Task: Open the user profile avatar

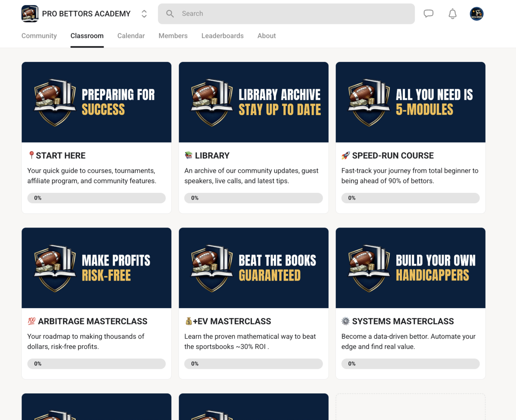Action: pyautogui.click(x=477, y=14)
